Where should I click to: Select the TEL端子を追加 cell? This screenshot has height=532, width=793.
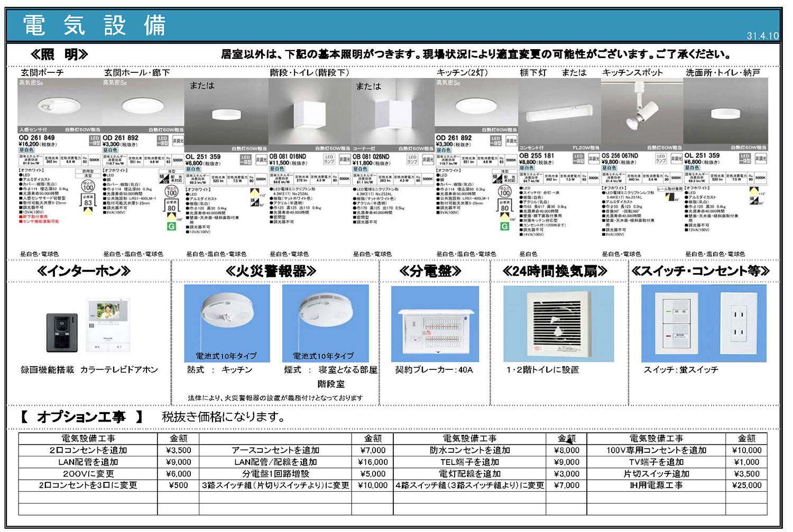[470, 462]
